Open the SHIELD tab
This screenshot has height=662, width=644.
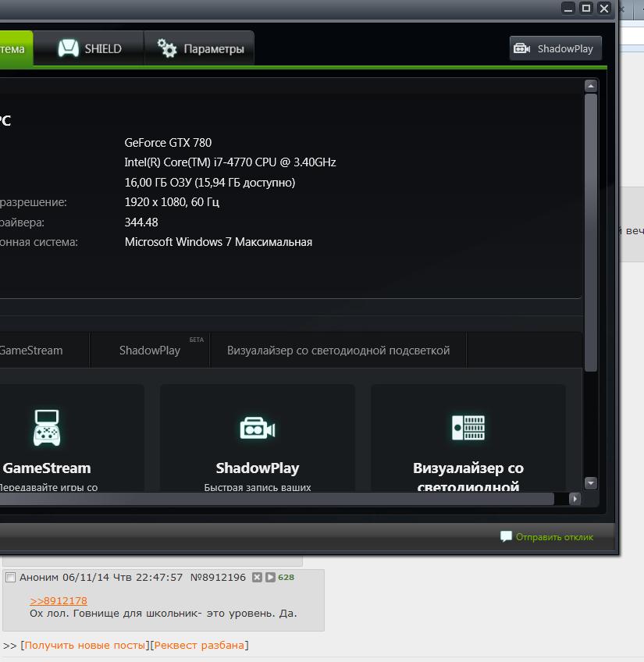pyautogui.click(x=89, y=48)
